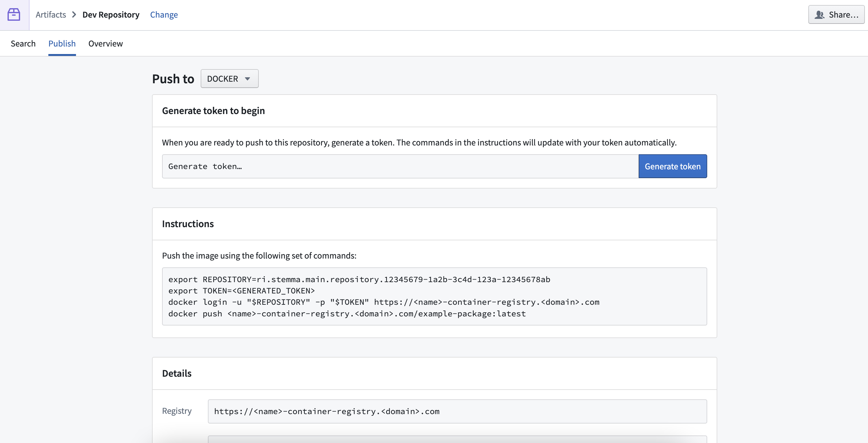868x443 pixels.
Task: Click the Generate token to begin heading
Action: pos(213,111)
